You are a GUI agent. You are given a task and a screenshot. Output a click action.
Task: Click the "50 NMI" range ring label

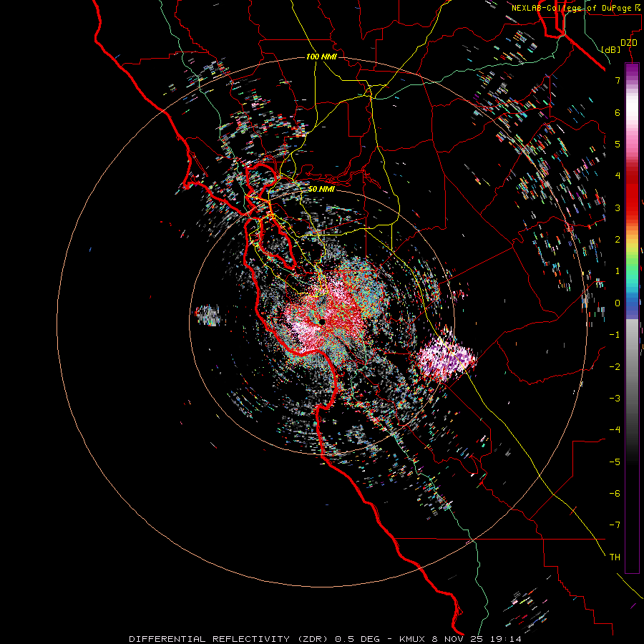point(321,189)
